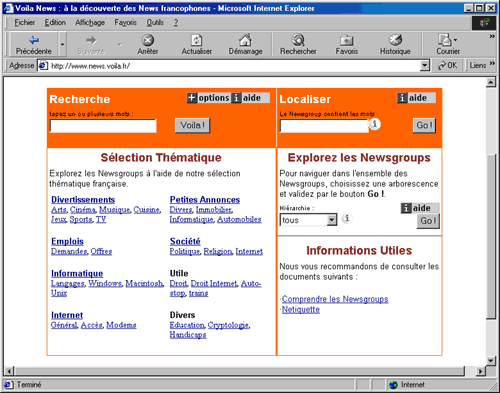Open the Courrier mail icon
This screenshot has width=500, height=393.
[x=445, y=40]
